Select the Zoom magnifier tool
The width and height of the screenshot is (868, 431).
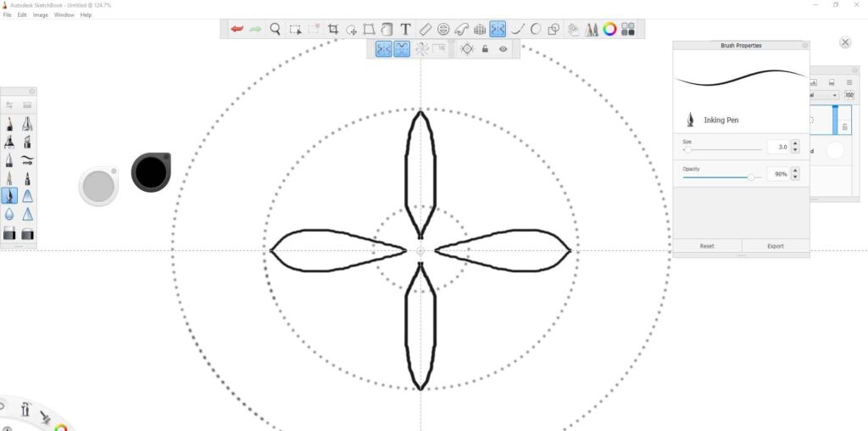pos(275,29)
